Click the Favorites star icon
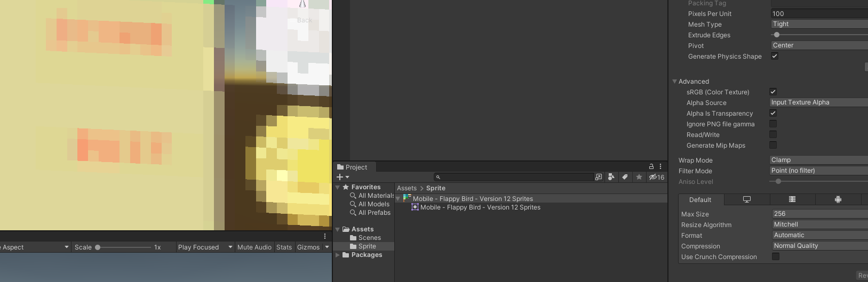This screenshot has width=868, height=282. tap(346, 187)
